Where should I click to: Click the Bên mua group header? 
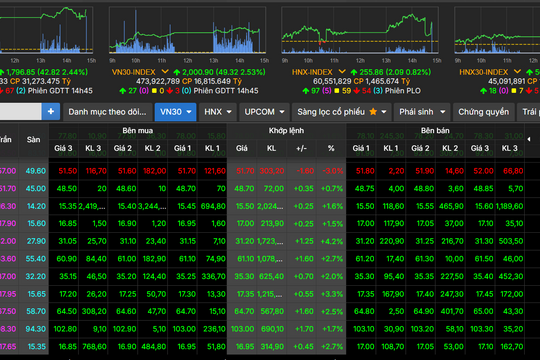138,131
